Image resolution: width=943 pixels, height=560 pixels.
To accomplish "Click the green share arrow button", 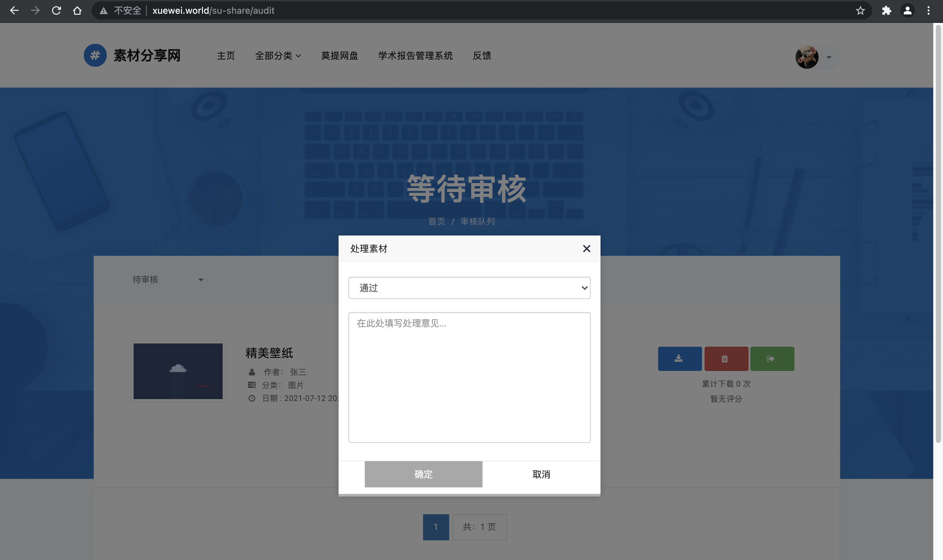I will [771, 359].
